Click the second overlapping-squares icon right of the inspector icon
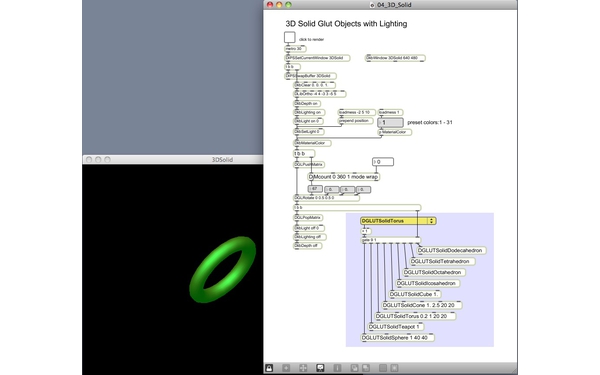 pyautogui.click(x=366, y=368)
